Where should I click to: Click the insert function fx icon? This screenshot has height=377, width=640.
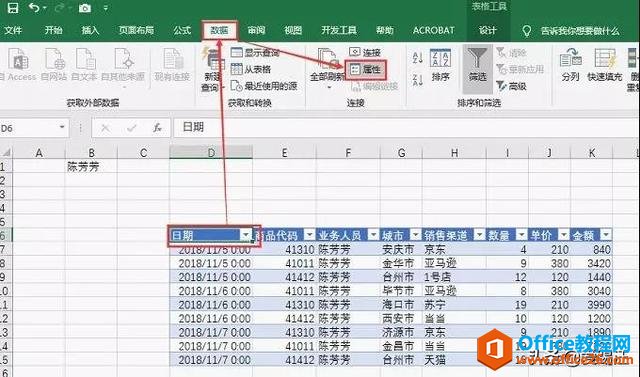click(157, 128)
